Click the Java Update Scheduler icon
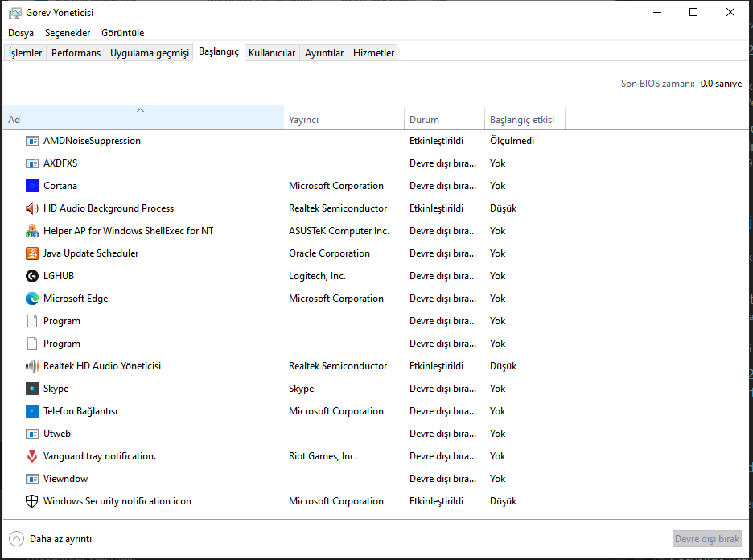753x560 pixels. 31,253
